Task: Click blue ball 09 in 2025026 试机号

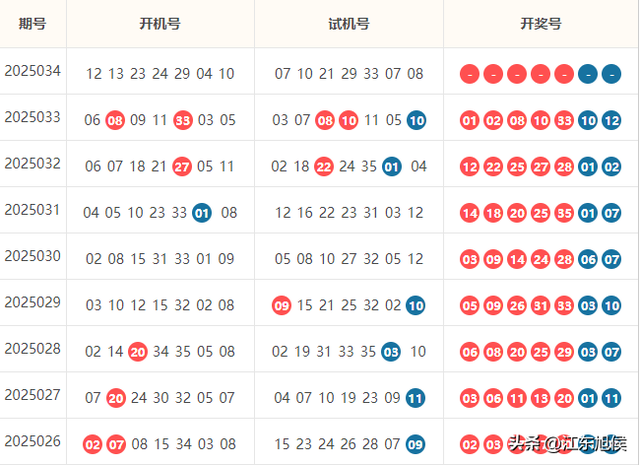Action: [416, 444]
